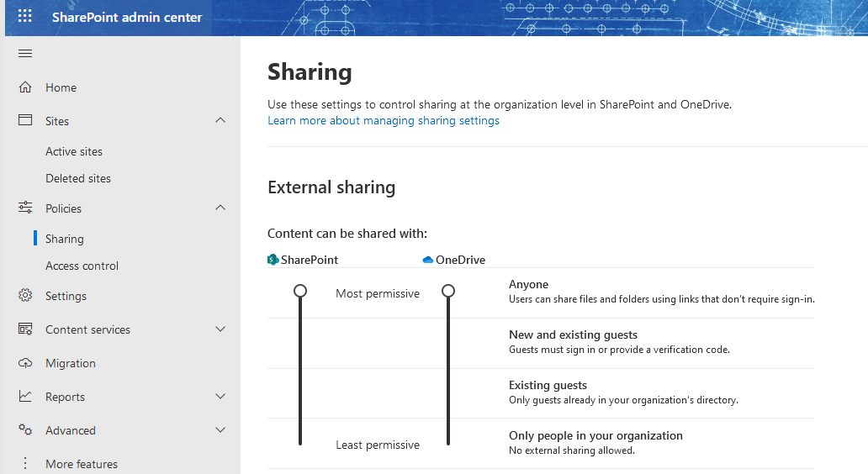Click Existing guests sharing level label
Image resolution: width=868 pixels, height=474 pixels.
[548, 385]
